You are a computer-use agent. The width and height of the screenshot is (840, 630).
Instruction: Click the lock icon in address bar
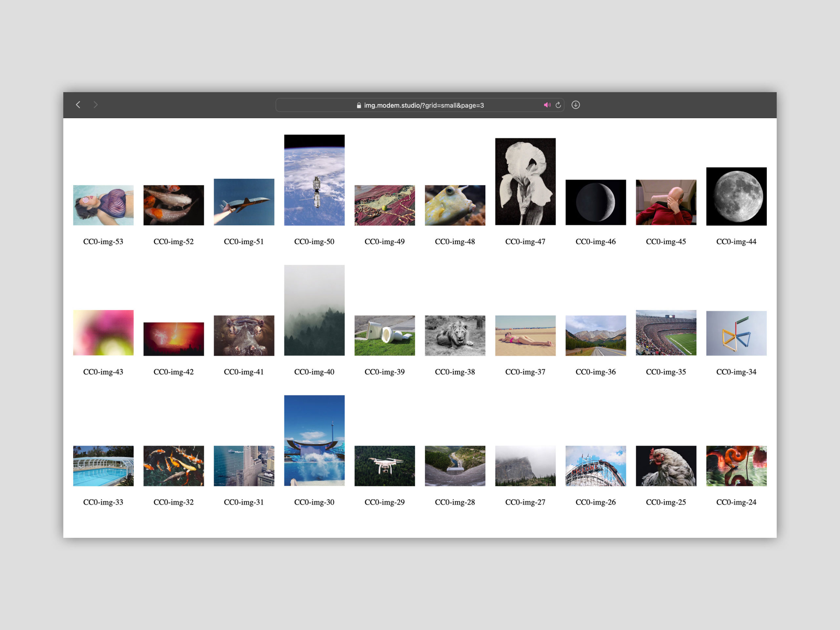click(x=359, y=106)
